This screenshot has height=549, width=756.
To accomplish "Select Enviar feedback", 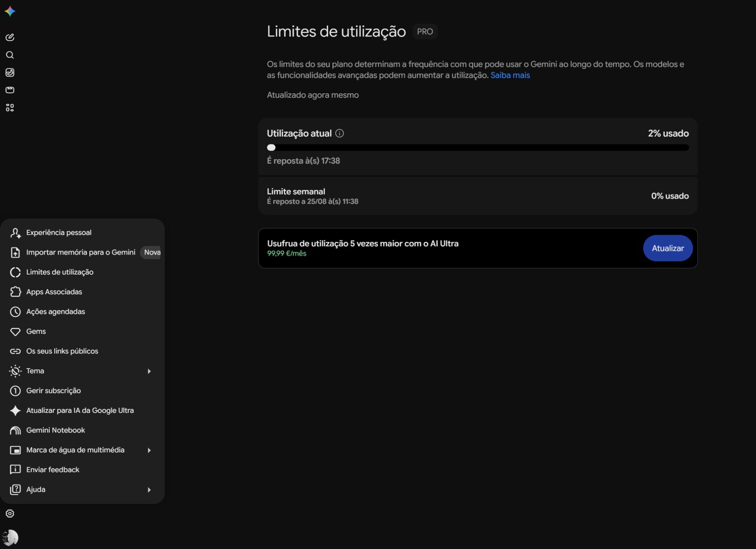I will click(x=82, y=470).
